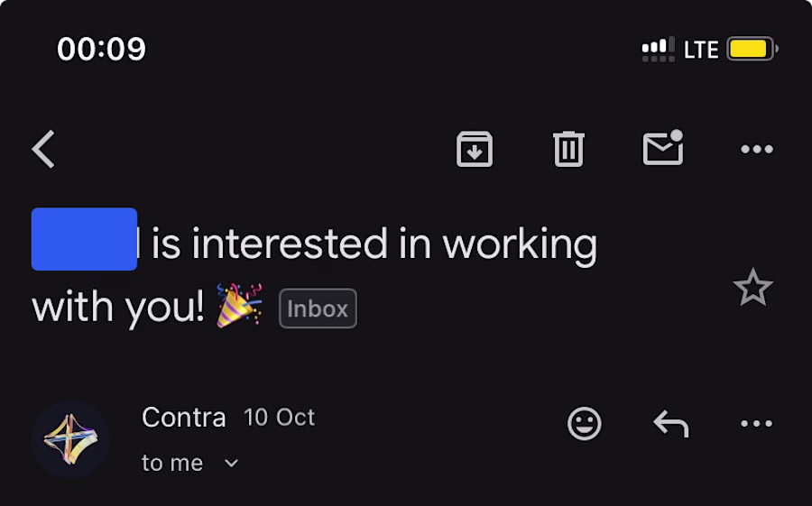Tap the Inbox label tag
Image resolution: width=812 pixels, height=506 pixels.
(x=318, y=308)
